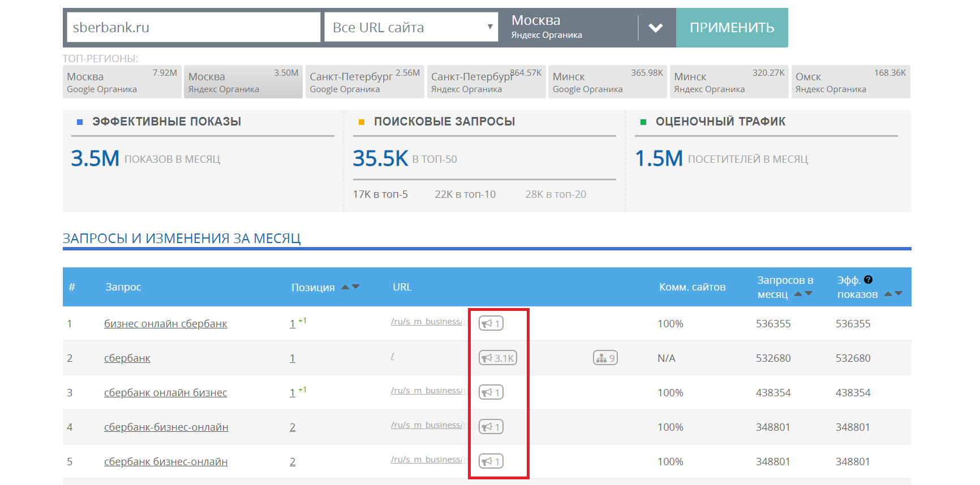The height and width of the screenshot is (485, 980).
Task: Open the 3.1K ad badge for 'сбербанк'
Action: [x=498, y=358]
